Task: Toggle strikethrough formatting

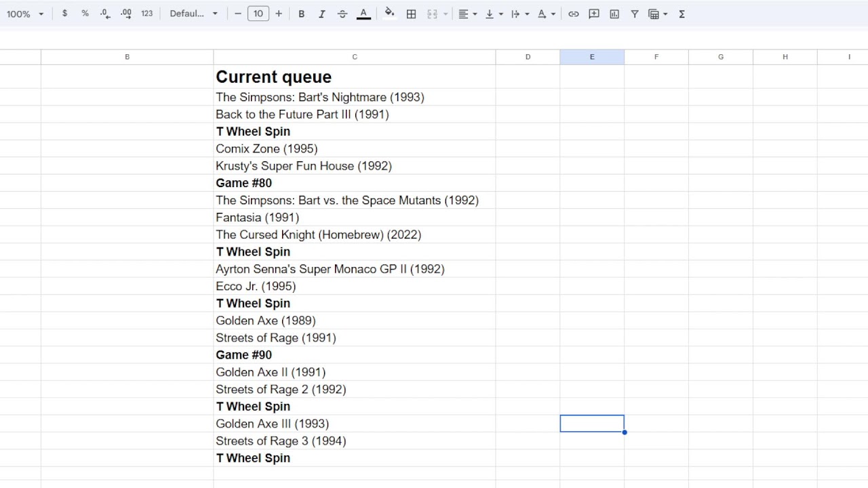Action: pyautogui.click(x=342, y=14)
